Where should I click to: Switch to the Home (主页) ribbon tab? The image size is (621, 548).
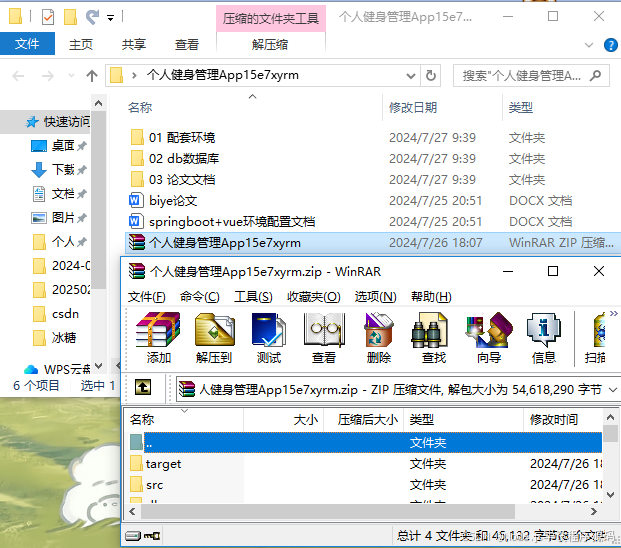tap(81, 44)
